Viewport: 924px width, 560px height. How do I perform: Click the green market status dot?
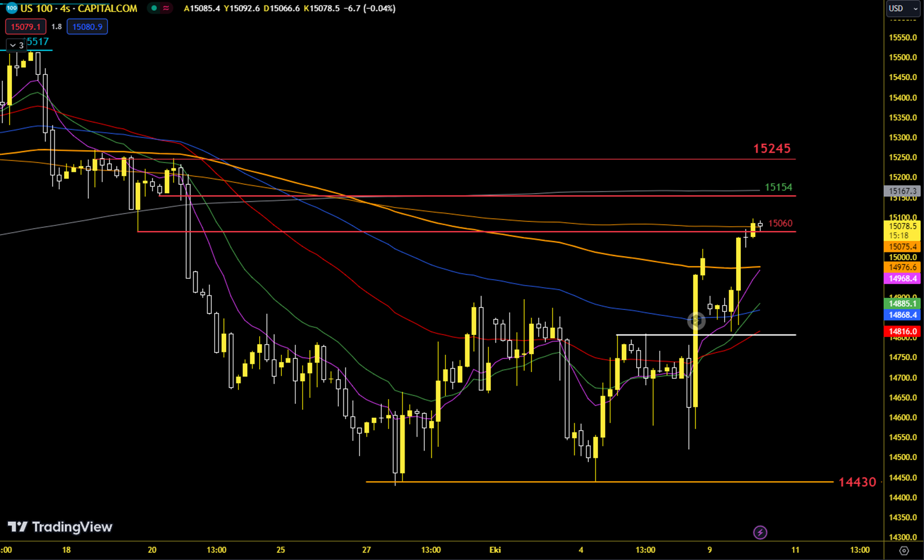point(154,8)
